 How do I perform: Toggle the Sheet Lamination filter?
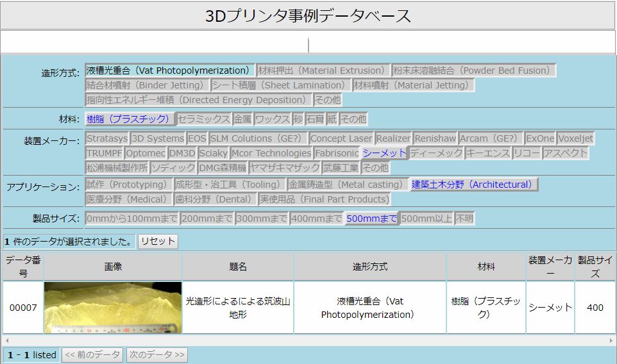point(280,85)
